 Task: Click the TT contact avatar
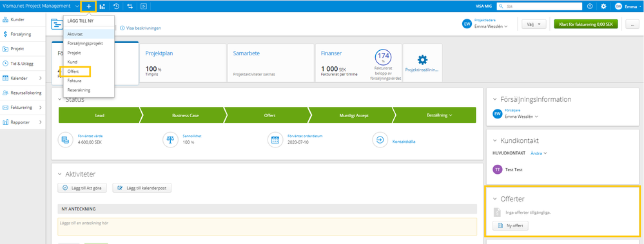pos(498,169)
